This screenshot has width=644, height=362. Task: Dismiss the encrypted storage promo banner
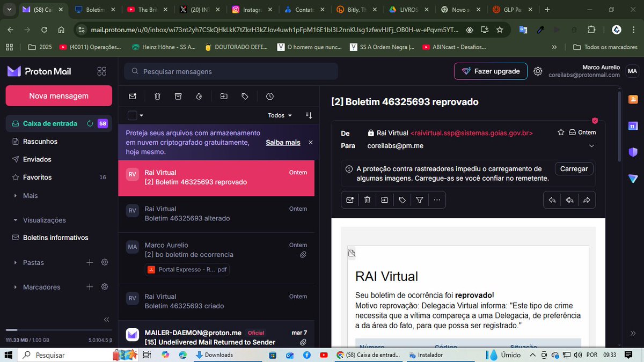(x=310, y=143)
